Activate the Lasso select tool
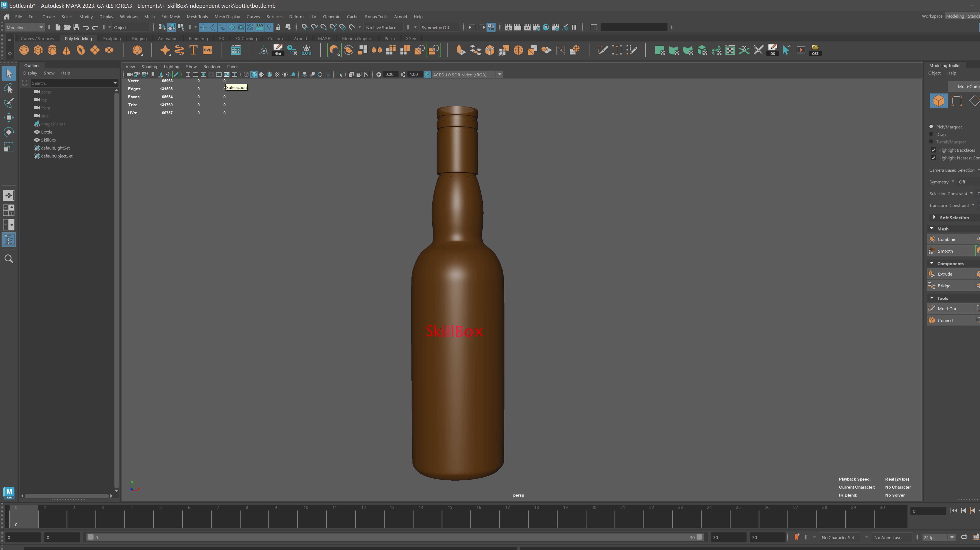This screenshot has height=550, width=980. (x=9, y=88)
